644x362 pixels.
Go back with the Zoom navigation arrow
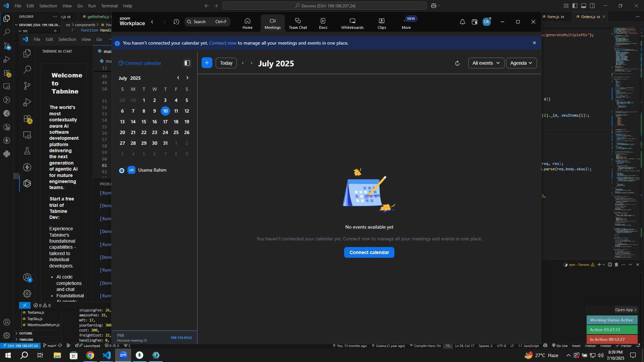pyautogui.click(x=152, y=22)
